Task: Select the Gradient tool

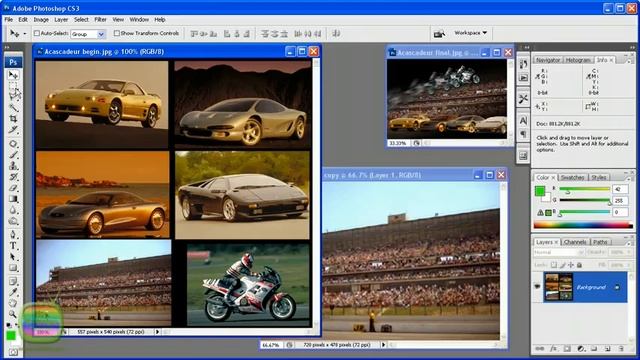Action: click(13, 199)
